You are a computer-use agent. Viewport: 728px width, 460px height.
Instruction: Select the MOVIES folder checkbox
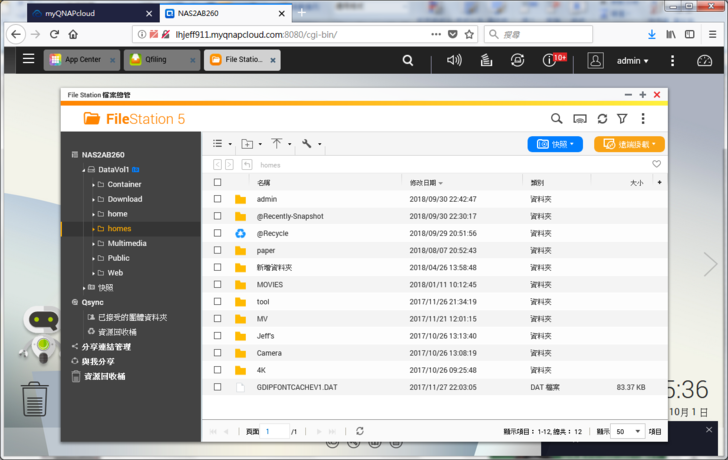[217, 284]
